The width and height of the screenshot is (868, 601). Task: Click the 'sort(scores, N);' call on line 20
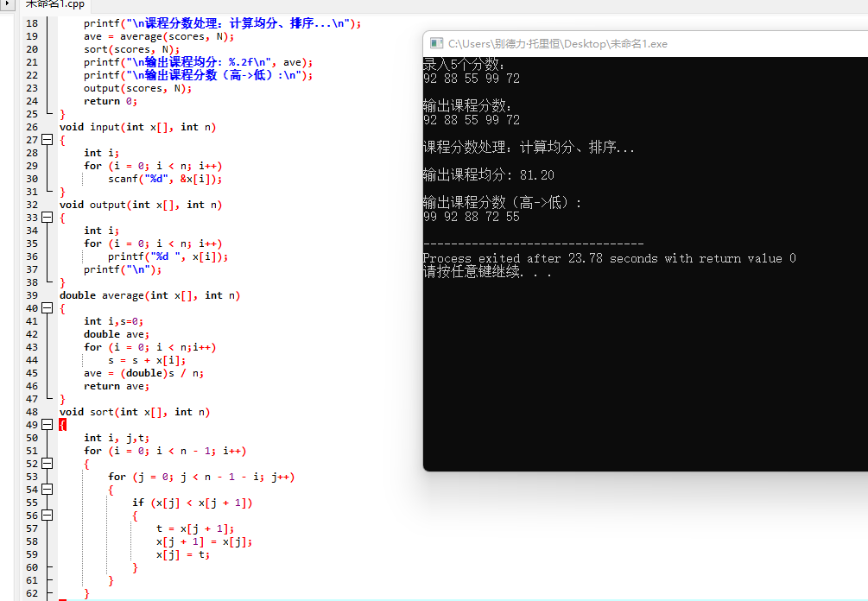pyautogui.click(x=132, y=49)
